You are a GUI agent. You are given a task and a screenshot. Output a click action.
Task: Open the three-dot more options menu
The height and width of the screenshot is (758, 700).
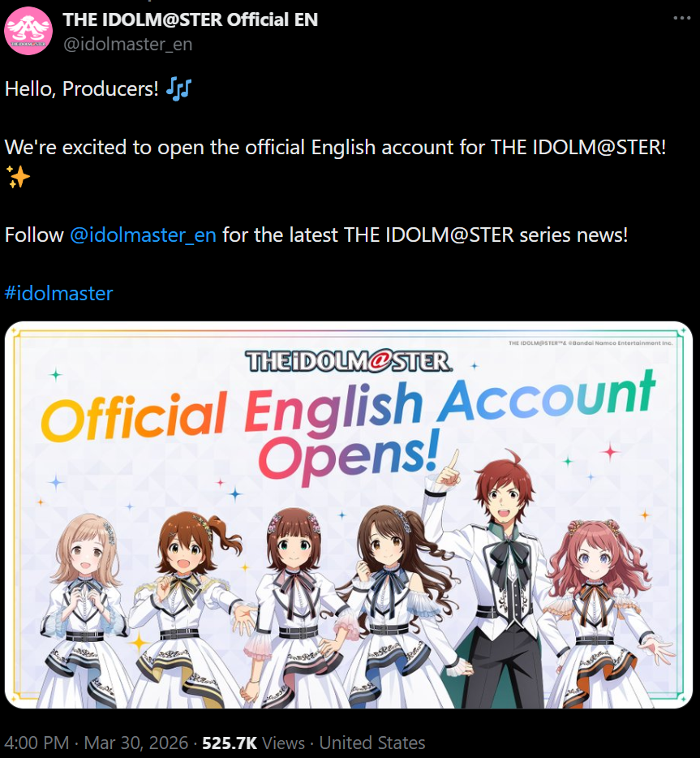[x=681, y=18]
